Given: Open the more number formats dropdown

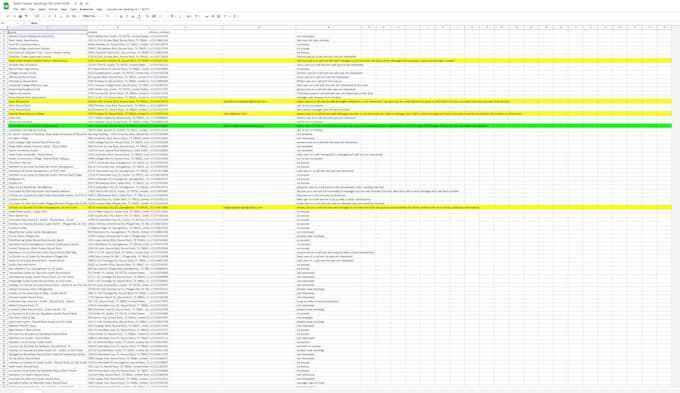Looking at the screenshot, I should pyautogui.click(x=74, y=16).
